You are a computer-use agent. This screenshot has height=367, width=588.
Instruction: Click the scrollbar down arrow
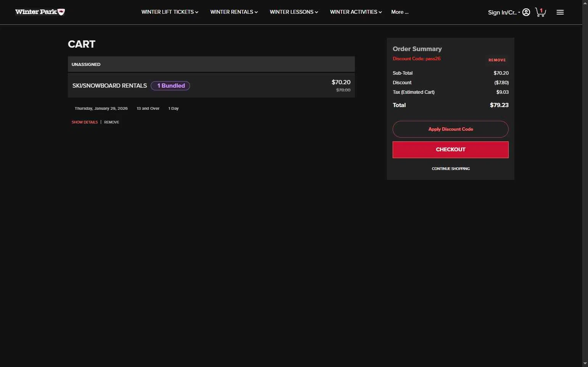[x=585, y=364]
